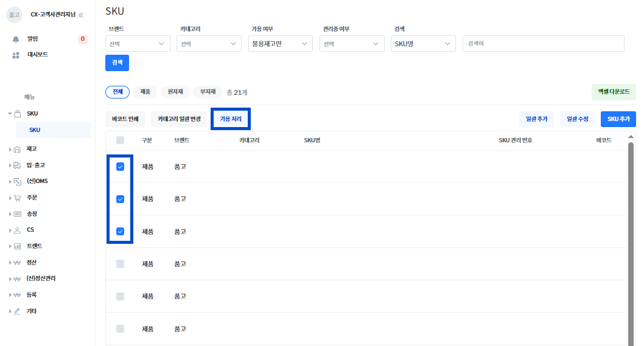The image size is (644, 346).
Task: Open the 가용 여부 dropdown
Action: click(x=281, y=44)
